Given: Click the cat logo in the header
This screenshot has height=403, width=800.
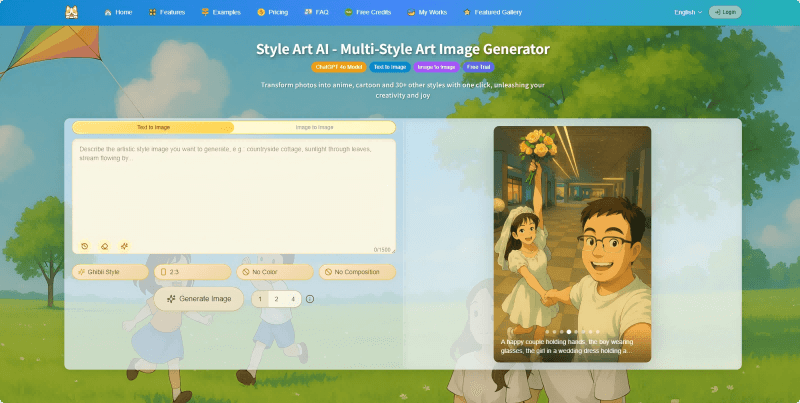Looking at the screenshot, I should coord(72,12).
